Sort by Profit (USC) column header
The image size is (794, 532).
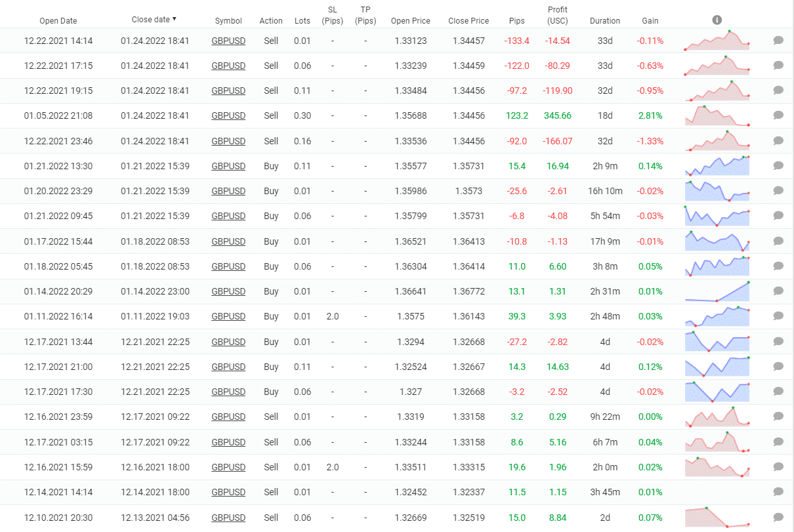[x=558, y=16]
